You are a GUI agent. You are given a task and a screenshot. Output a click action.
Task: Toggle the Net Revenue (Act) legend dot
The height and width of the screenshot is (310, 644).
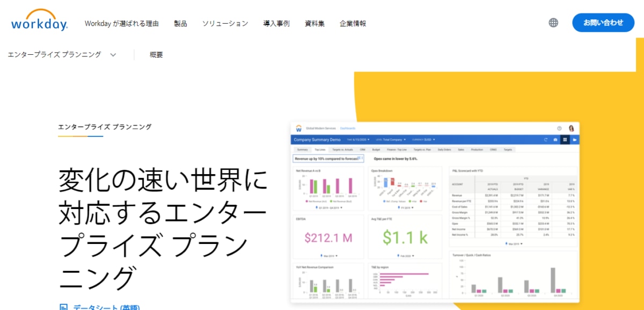pyautogui.click(x=306, y=201)
